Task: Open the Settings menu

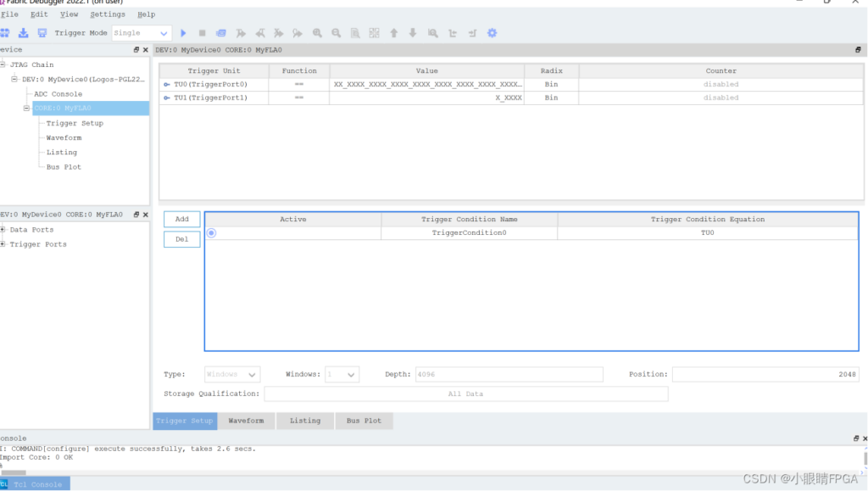Action: pyautogui.click(x=108, y=14)
